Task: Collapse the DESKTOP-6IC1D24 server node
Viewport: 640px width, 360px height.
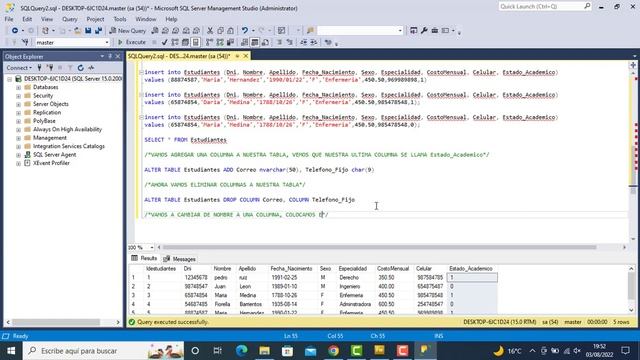Action: coord(9,79)
